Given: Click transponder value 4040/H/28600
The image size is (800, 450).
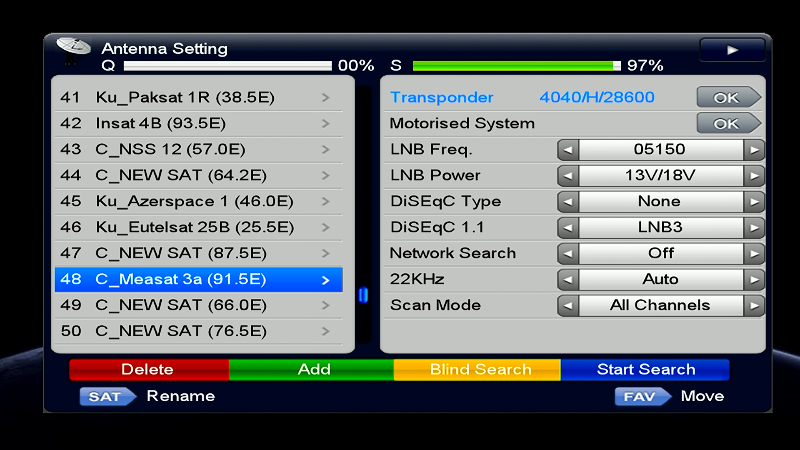Looking at the screenshot, I should pos(597,97).
